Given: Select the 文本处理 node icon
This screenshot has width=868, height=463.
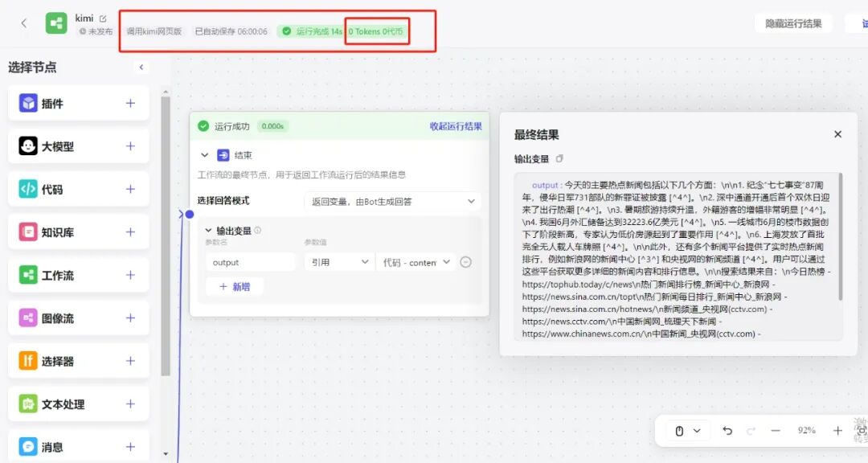Looking at the screenshot, I should [28, 404].
